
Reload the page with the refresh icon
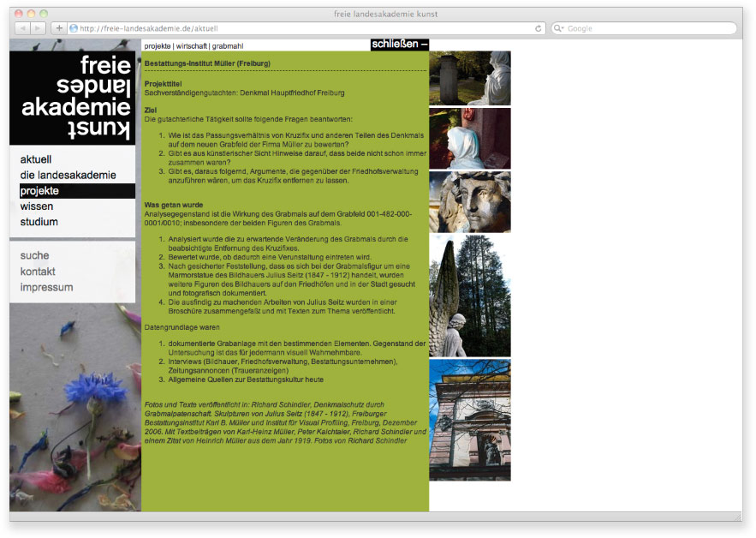click(538, 28)
